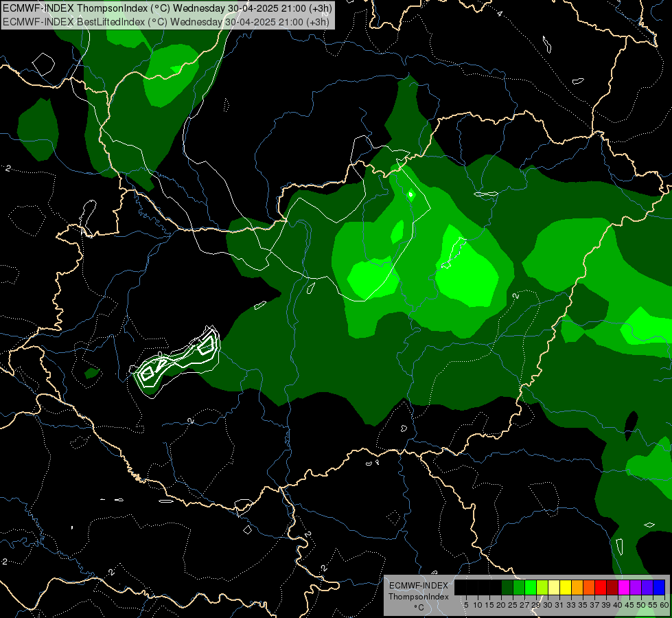672x618 pixels.
Task: Select the magenta 40–45 legend swatch
Action: point(624,587)
